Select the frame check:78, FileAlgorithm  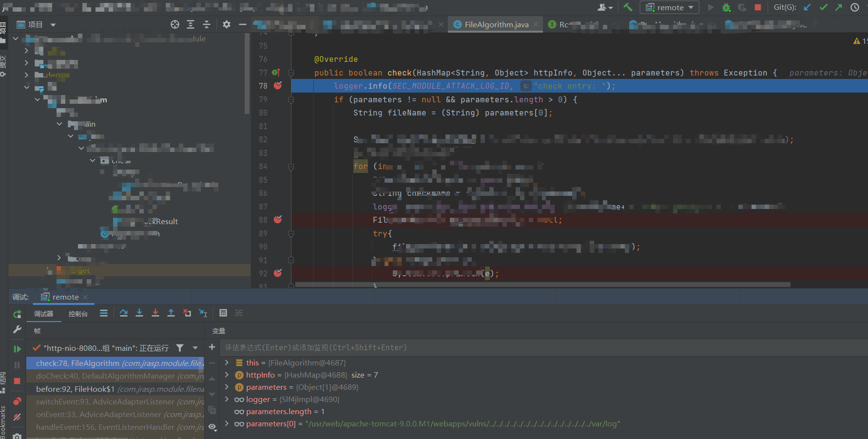(x=115, y=363)
